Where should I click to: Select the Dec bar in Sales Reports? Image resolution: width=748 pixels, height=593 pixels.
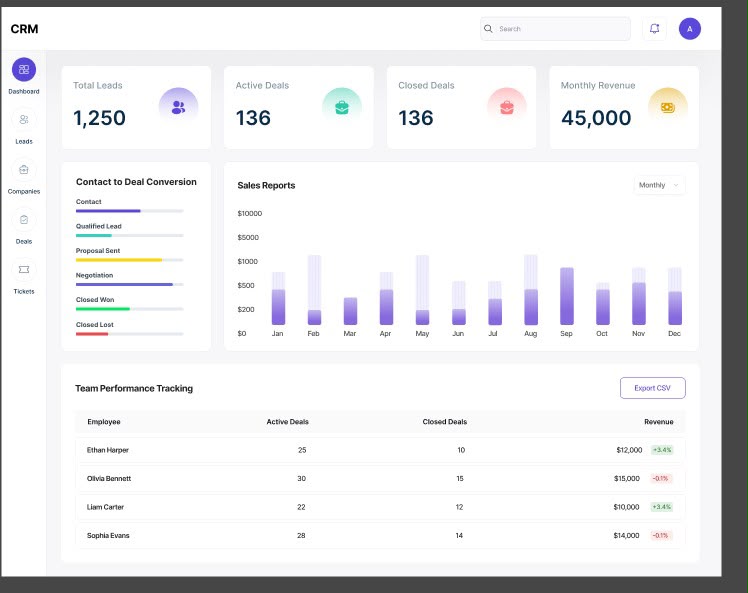[x=675, y=296]
